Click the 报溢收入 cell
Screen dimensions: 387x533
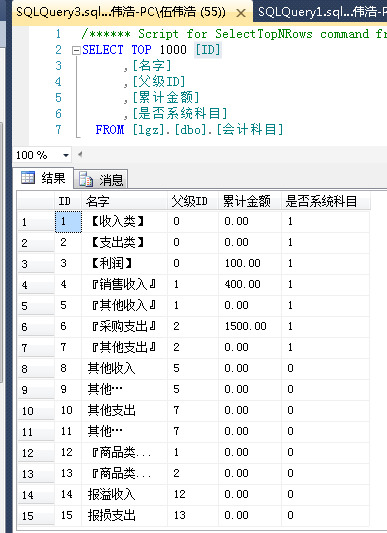pos(124,495)
